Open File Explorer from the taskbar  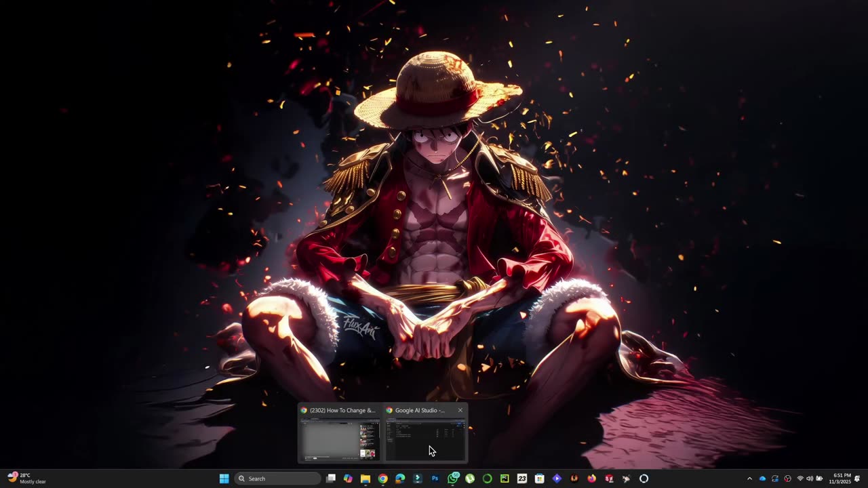[366, 479]
